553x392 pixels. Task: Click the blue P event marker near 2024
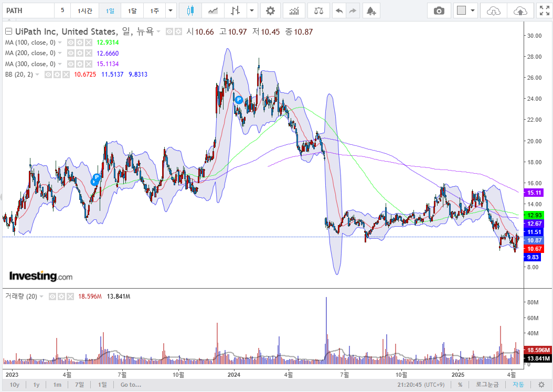click(239, 100)
